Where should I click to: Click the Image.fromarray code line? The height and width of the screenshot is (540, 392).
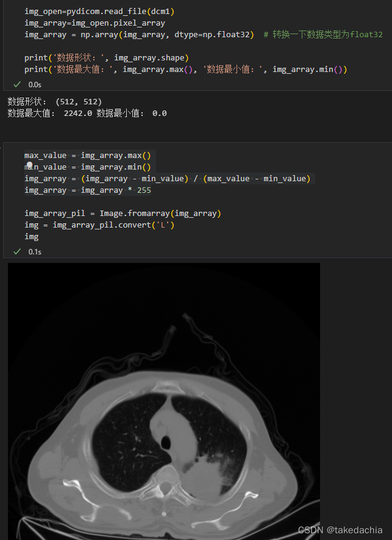click(123, 214)
